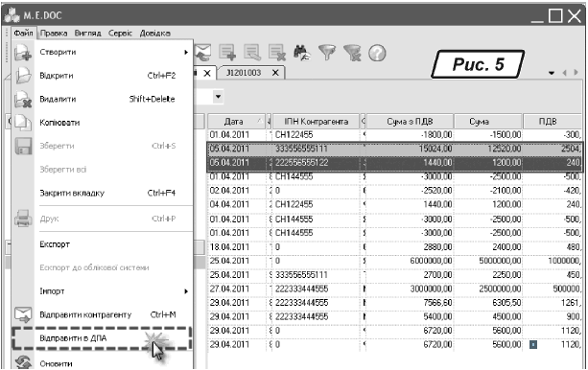Image resolution: width=588 pixels, height=370 pixels.
Task: Click Оновити menu entry
Action: [x=103, y=363]
